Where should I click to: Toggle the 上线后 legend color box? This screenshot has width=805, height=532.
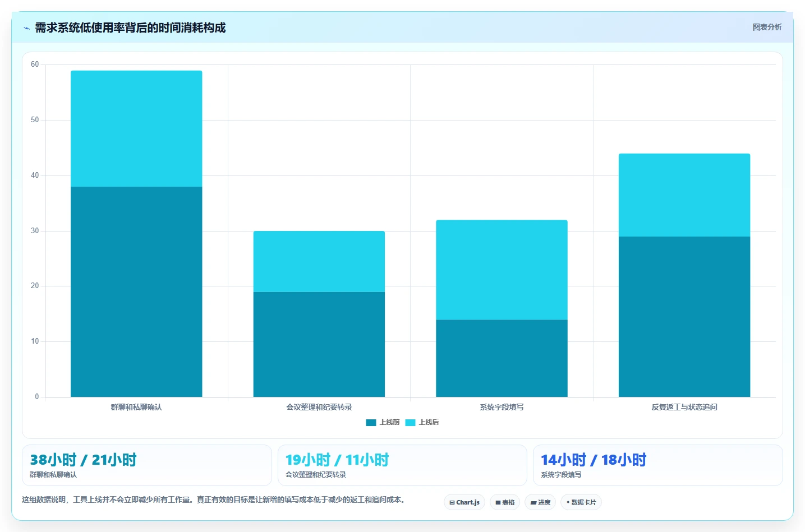tap(410, 423)
